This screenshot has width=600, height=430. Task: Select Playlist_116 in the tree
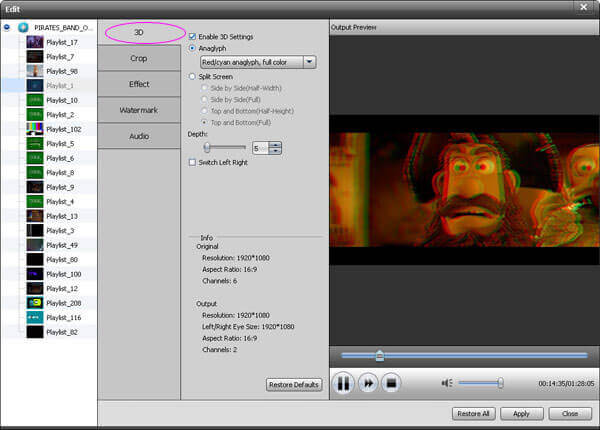[x=64, y=318]
